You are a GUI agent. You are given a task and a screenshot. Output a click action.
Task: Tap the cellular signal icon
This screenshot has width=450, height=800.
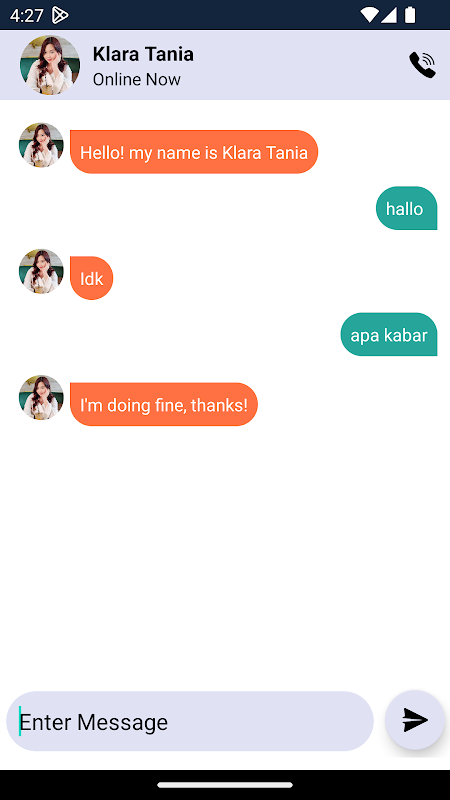click(x=389, y=15)
